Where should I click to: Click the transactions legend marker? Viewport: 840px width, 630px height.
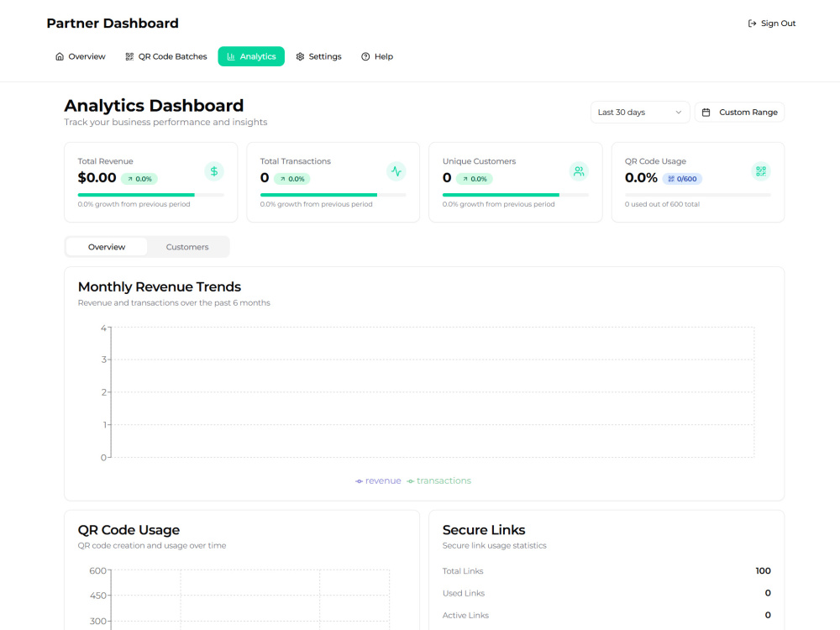(x=411, y=481)
